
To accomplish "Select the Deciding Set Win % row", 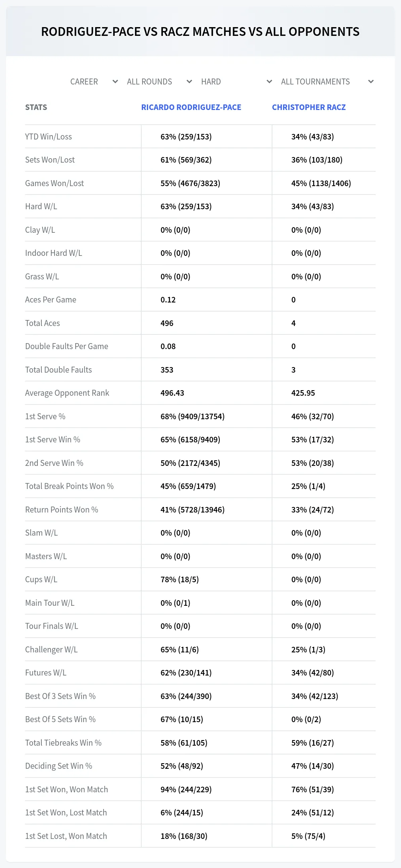I will tap(200, 766).
